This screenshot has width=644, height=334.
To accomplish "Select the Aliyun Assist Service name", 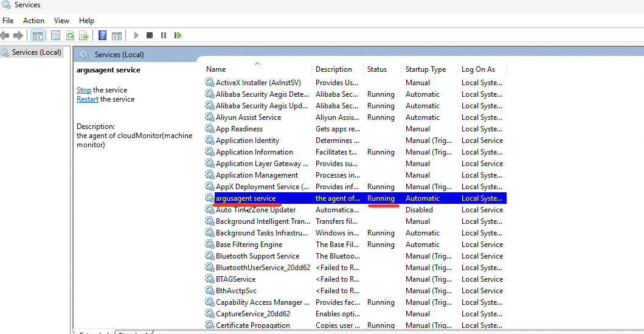I will 249,117.
